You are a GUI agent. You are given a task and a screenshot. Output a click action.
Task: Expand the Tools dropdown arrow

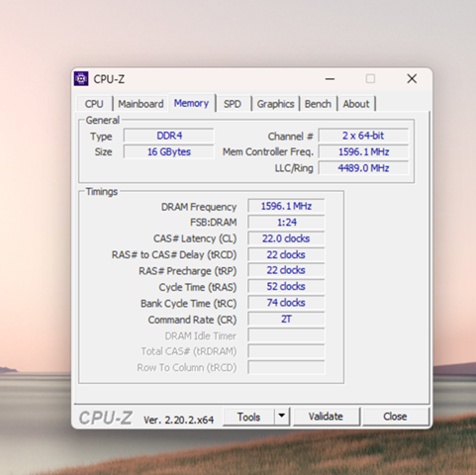(x=282, y=417)
